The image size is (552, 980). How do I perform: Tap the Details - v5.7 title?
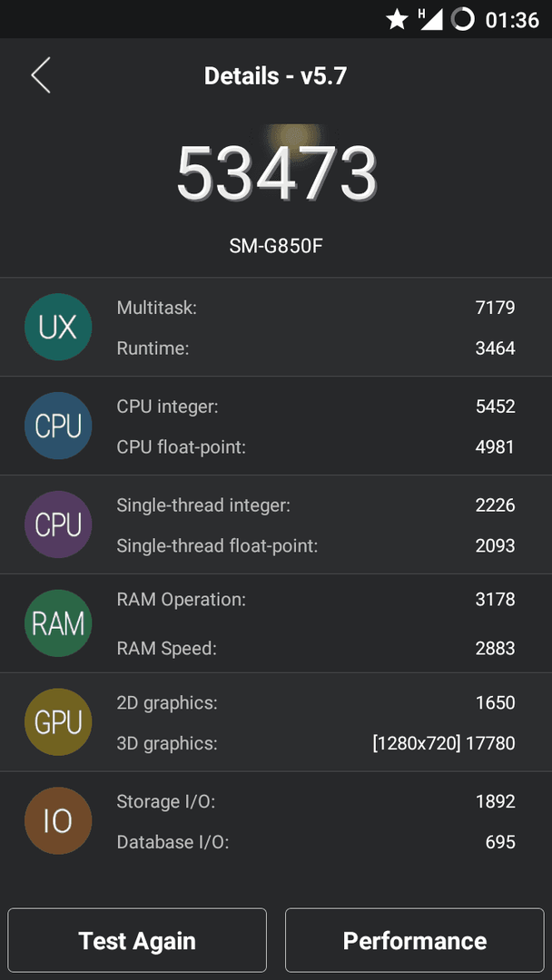(x=276, y=75)
